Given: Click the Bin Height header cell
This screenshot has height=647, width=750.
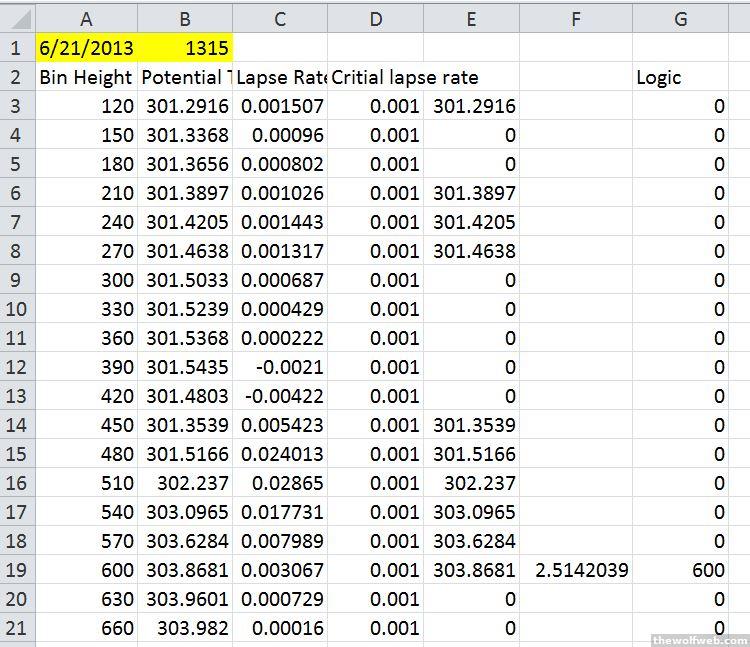Looking at the screenshot, I should [x=86, y=77].
